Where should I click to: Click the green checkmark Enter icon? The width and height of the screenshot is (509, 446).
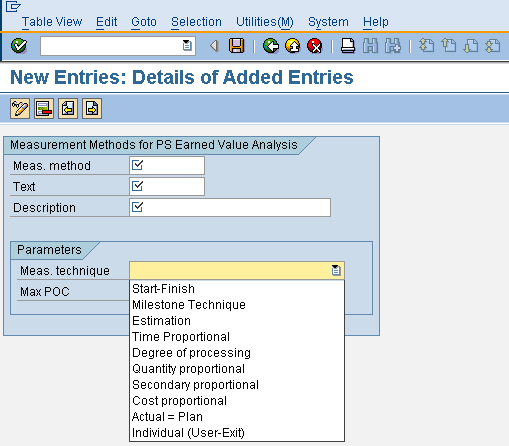click(19, 46)
